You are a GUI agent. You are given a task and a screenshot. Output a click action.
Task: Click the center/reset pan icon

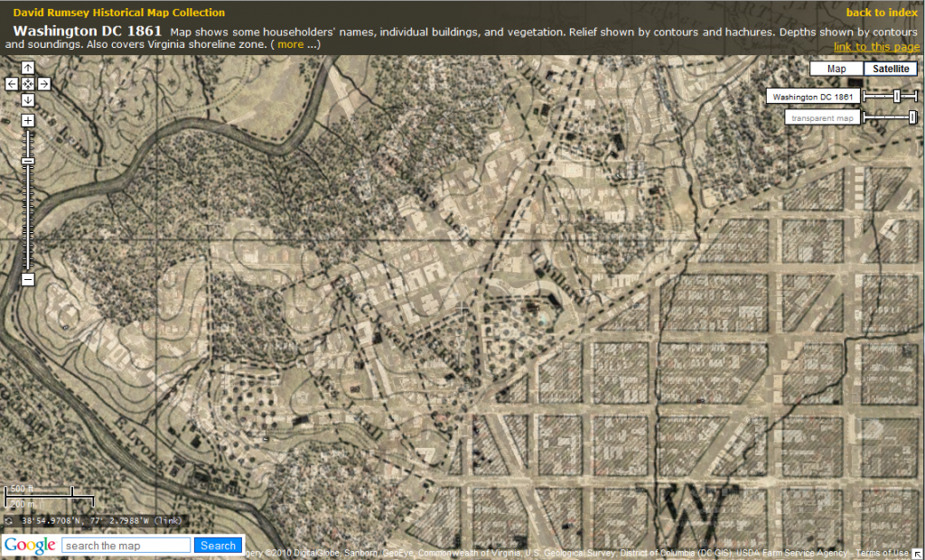(x=28, y=84)
